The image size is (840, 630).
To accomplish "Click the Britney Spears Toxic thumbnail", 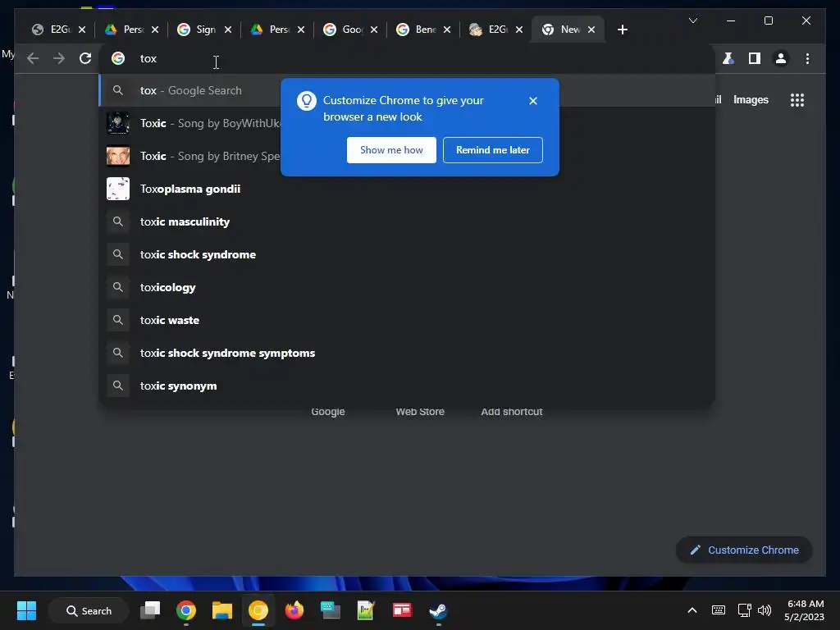I will click(x=118, y=156).
